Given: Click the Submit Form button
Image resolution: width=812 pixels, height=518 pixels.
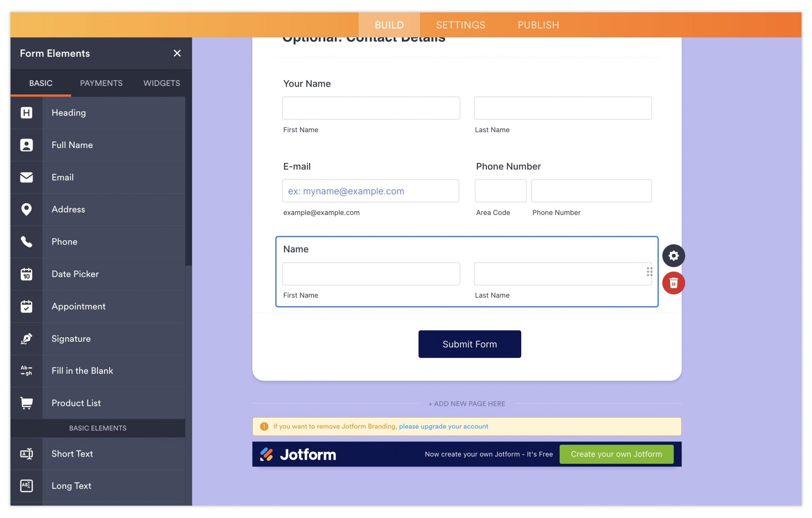Looking at the screenshot, I should point(469,344).
